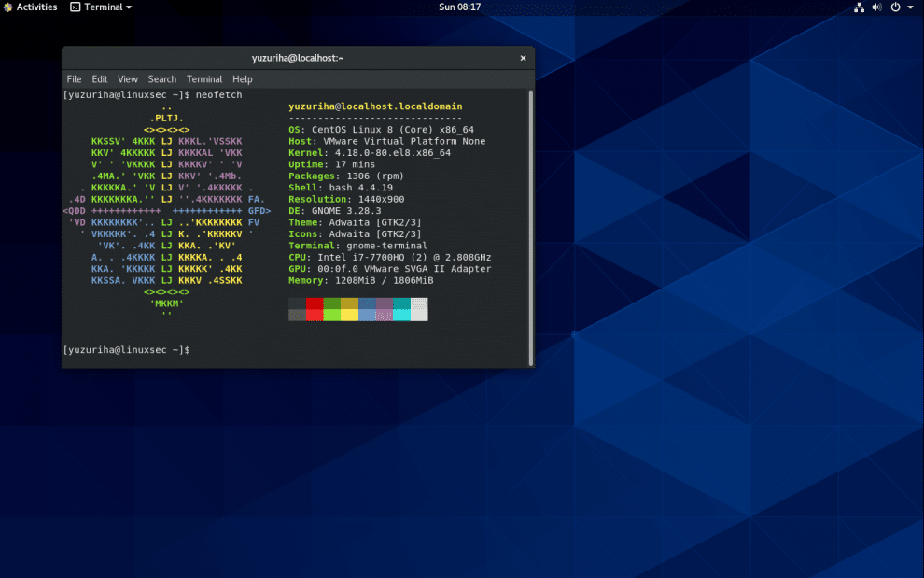The height and width of the screenshot is (578, 924).
Task: Click the volume speaker icon
Action: [x=876, y=7]
